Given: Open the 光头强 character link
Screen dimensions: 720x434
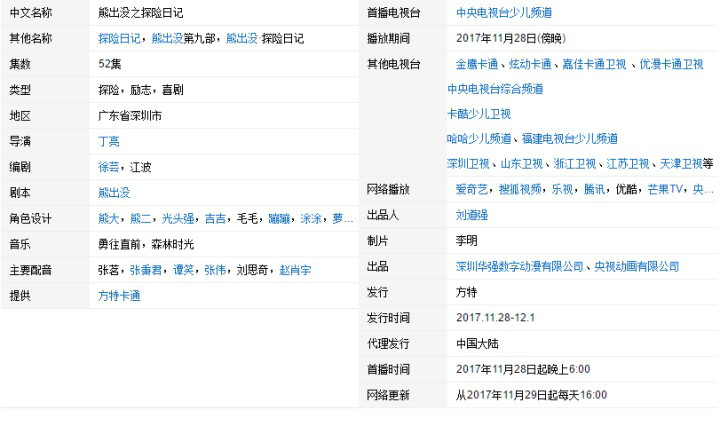Looking at the screenshot, I should pos(178,219).
